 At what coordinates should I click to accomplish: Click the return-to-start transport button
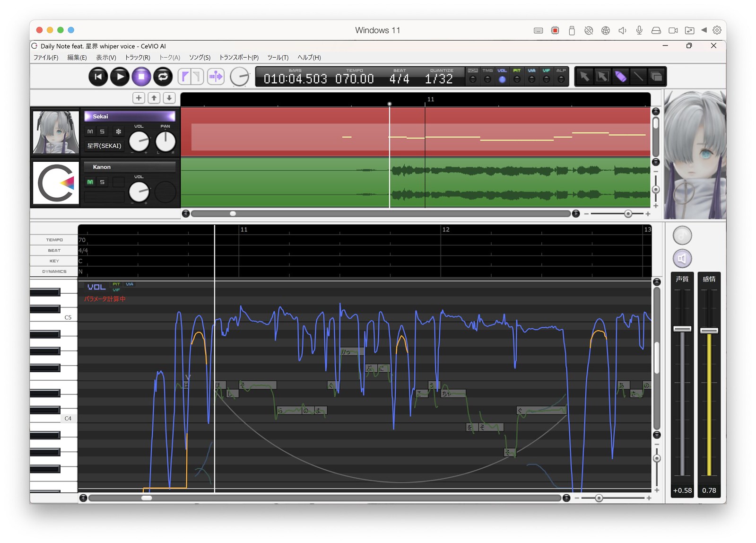tap(98, 77)
